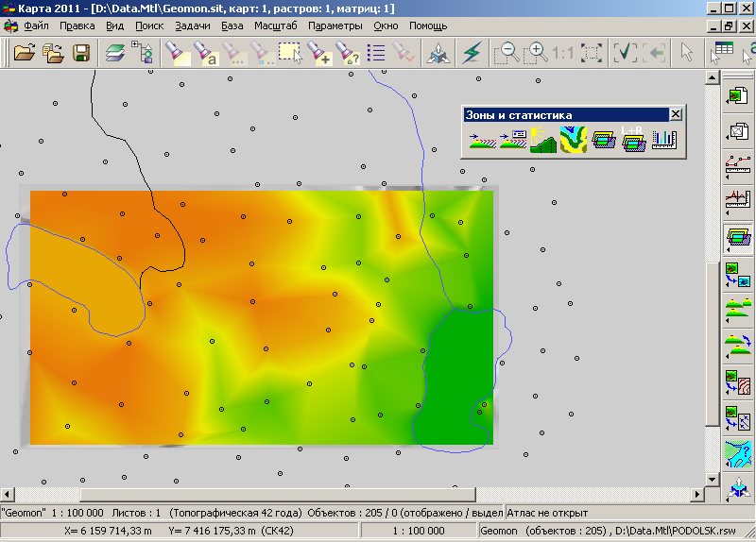Open the Окно menu

coord(386,25)
